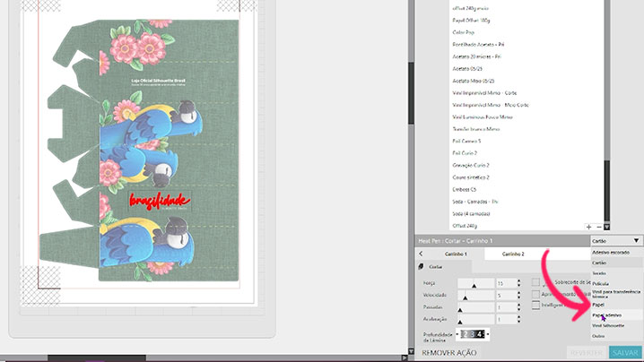Add a new material with the plus icon
The image size is (644, 362).
click(588, 227)
